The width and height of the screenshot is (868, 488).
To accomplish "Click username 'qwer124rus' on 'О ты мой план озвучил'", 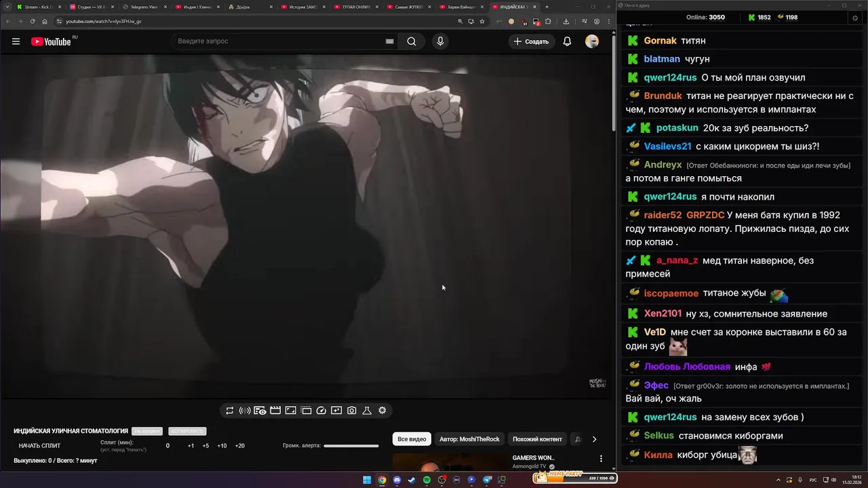I will coord(670,78).
